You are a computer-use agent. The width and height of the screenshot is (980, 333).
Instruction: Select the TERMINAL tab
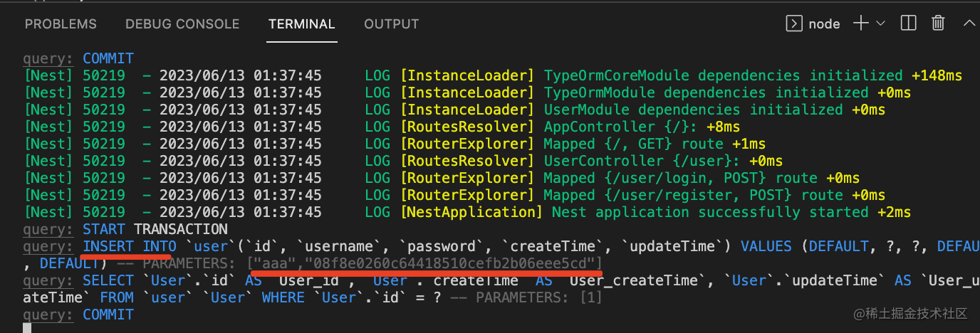[301, 24]
